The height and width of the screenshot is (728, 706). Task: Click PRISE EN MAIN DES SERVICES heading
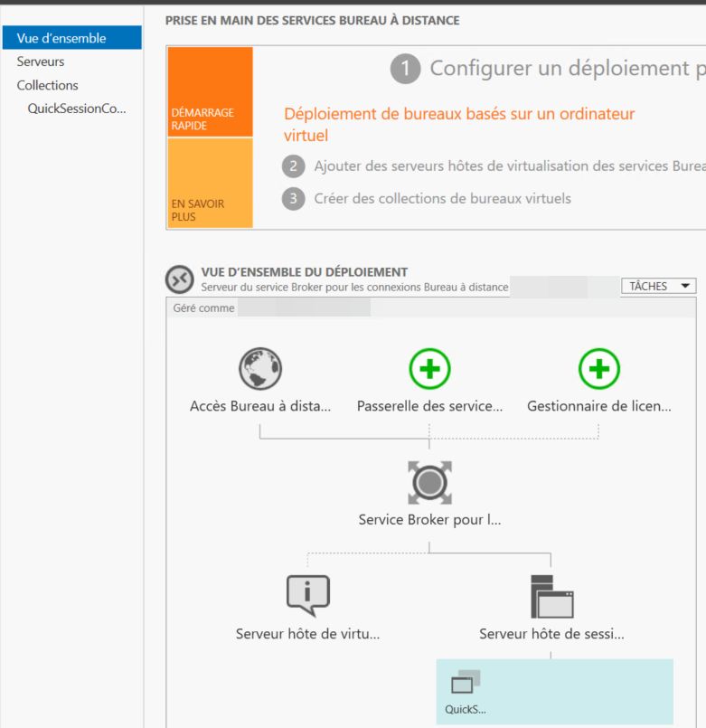(313, 21)
